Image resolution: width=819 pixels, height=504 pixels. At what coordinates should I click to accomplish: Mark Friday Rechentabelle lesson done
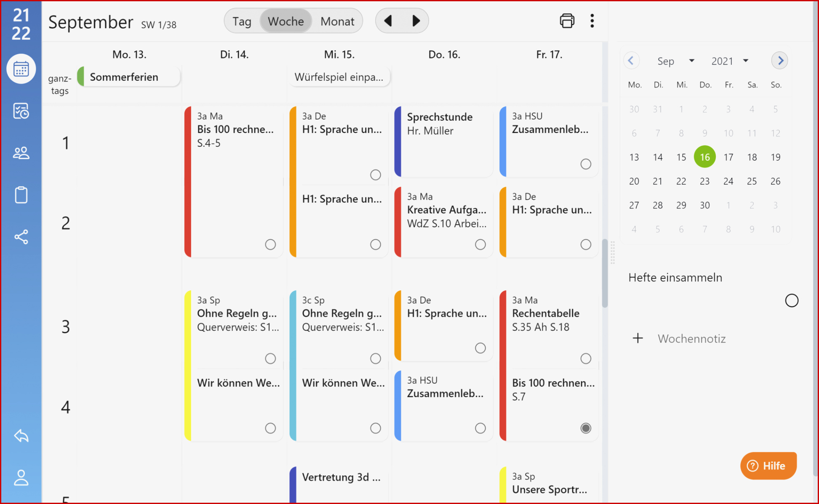586,358
